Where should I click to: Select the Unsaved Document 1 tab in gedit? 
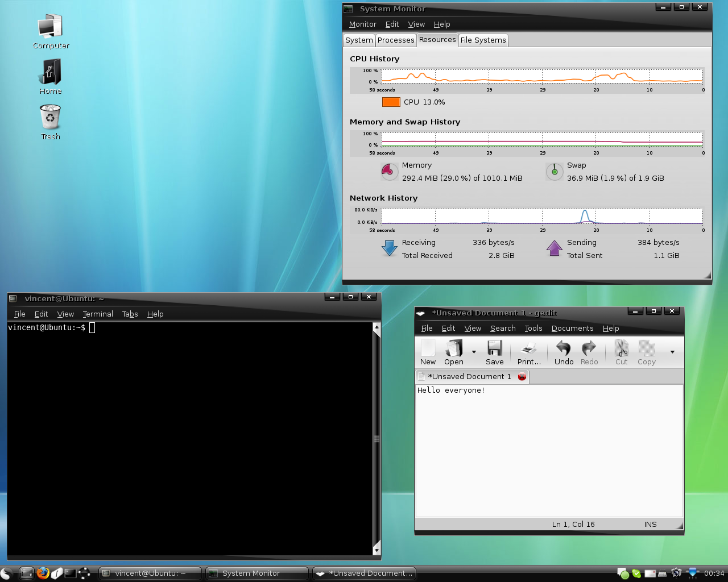[x=469, y=376]
